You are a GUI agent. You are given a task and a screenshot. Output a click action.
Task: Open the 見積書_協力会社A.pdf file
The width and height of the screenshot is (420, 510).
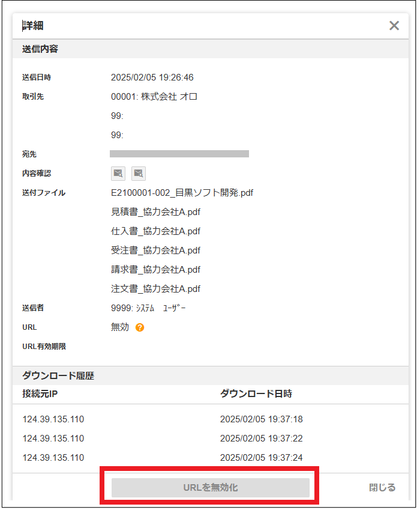click(155, 212)
